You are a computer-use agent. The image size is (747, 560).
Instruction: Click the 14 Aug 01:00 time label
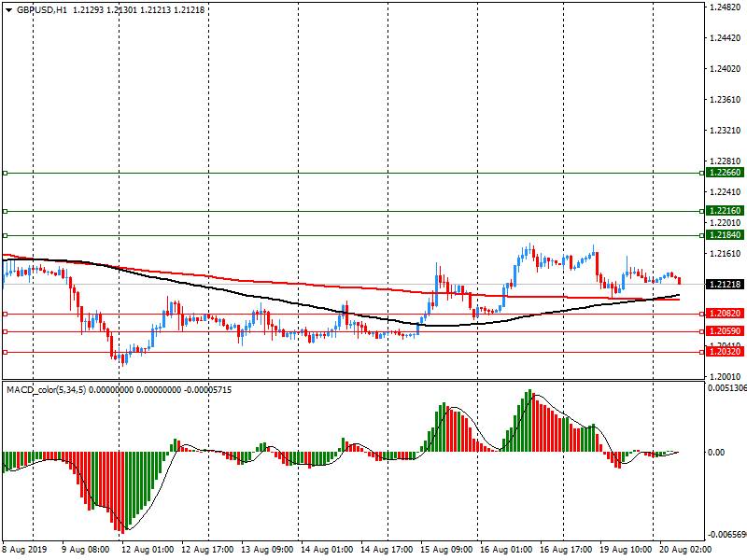click(x=327, y=550)
